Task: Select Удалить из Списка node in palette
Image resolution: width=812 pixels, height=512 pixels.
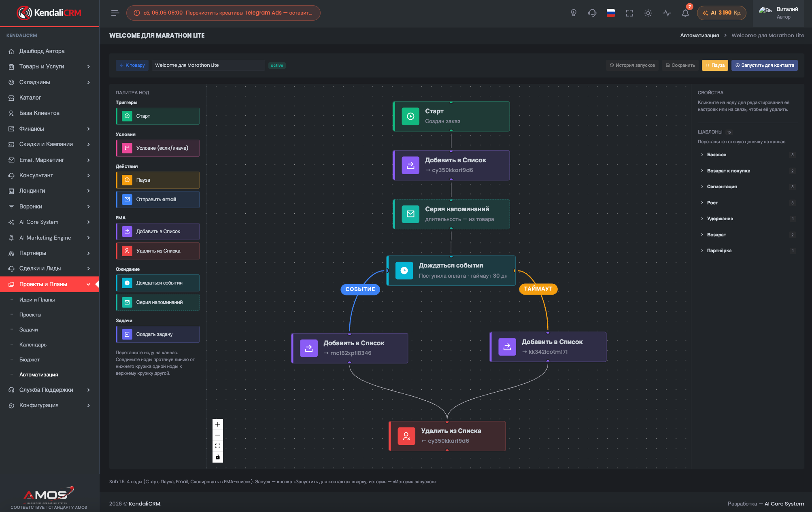Action: (x=157, y=251)
